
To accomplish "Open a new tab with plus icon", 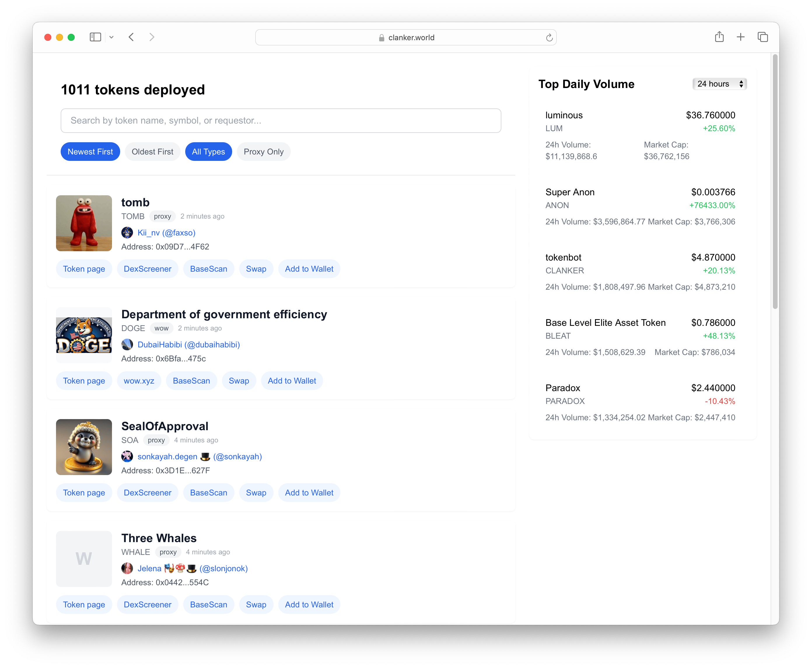I will pos(740,37).
